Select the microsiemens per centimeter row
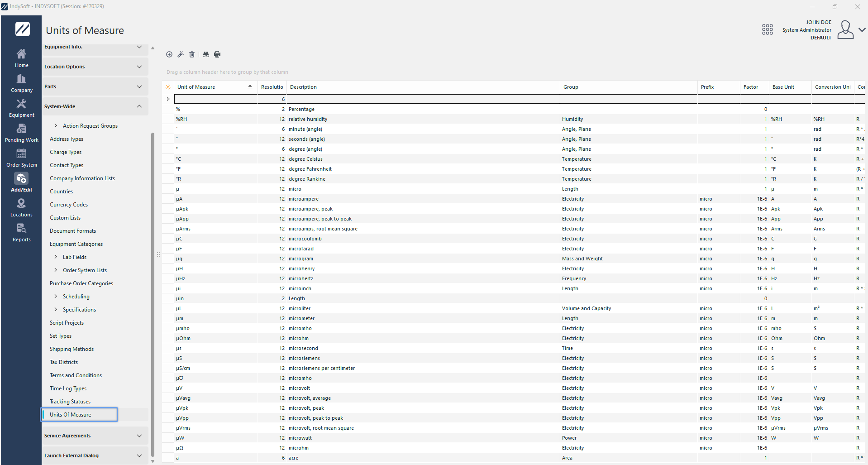This screenshot has width=868, height=465. click(x=513, y=368)
